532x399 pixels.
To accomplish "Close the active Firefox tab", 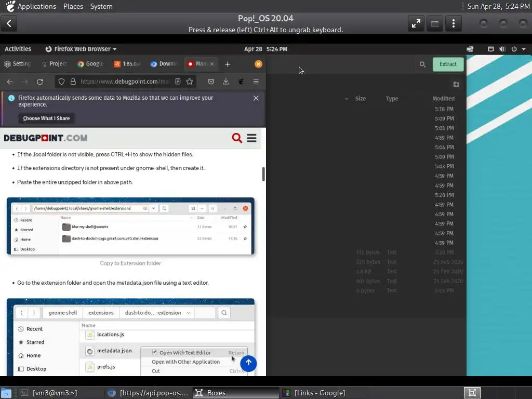I will [x=212, y=64].
